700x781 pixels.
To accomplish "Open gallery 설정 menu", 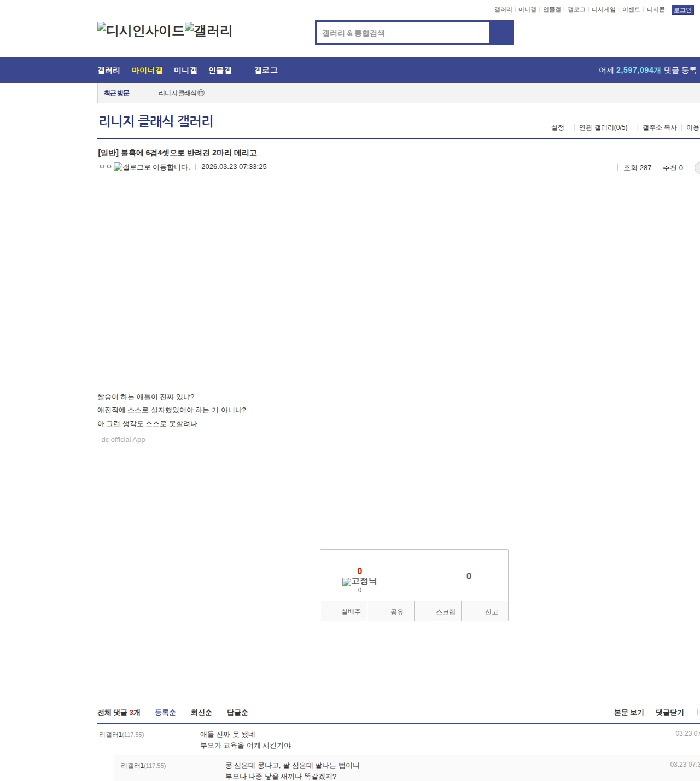I will (x=558, y=127).
